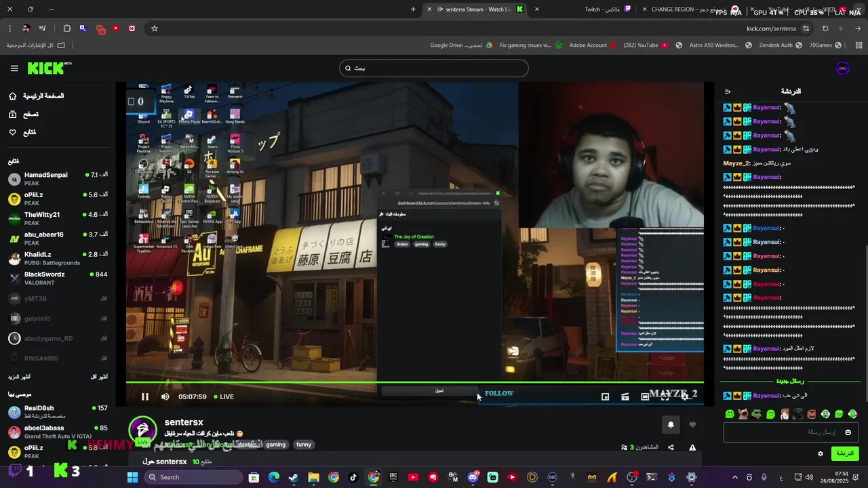Open the user profile avatar menu
868x488 pixels.
842,68
